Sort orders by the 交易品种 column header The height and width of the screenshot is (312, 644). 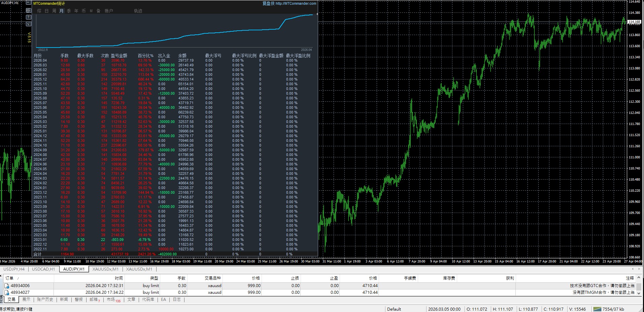point(205,278)
